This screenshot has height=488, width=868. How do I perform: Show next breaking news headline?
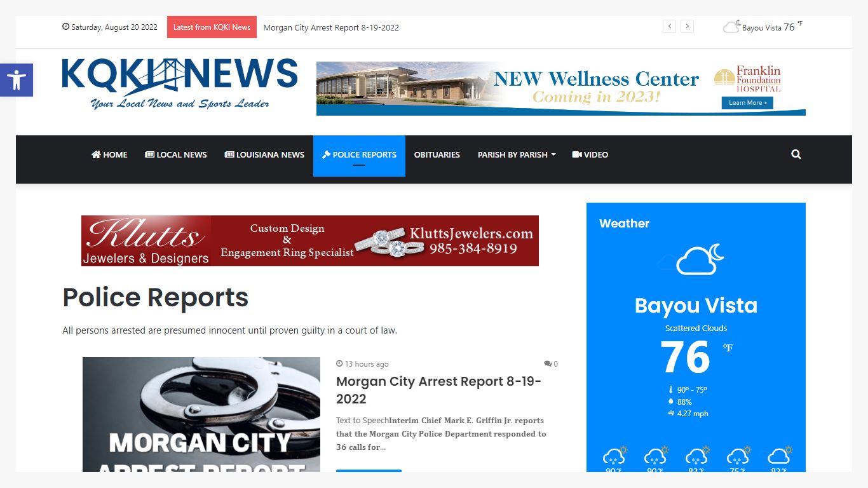[687, 26]
